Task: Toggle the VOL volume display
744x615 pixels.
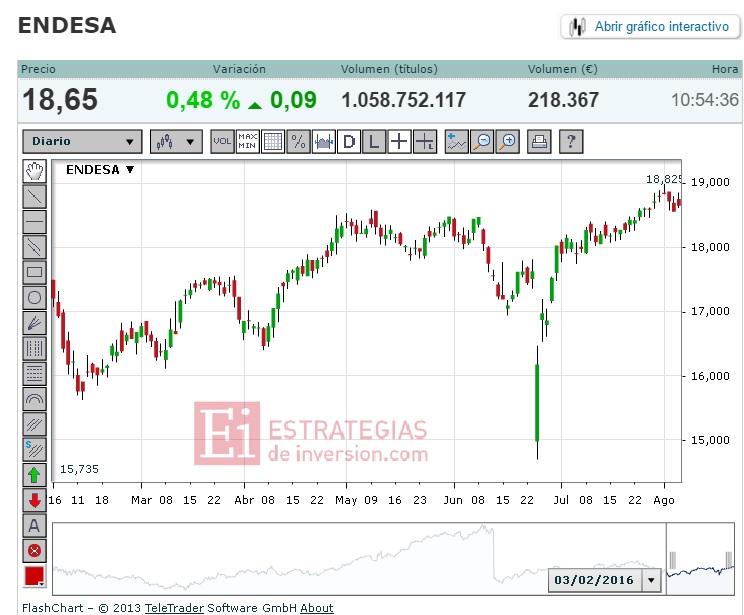Action: click(x=222, y=141)
